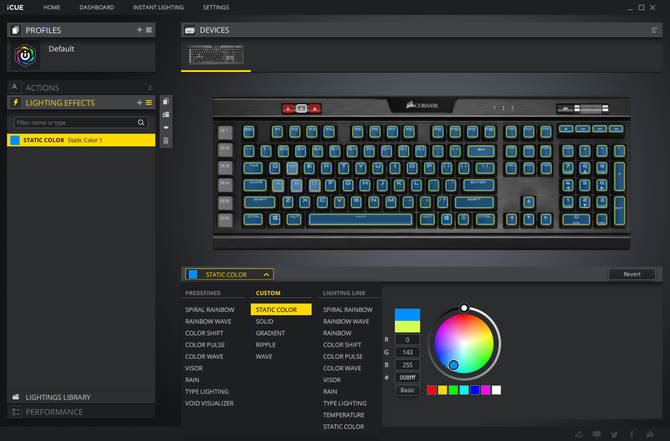This screenshot has width=670, height=441.
Task: Open the Profiles panel menu icon
Action: click(x=149, y=30)
